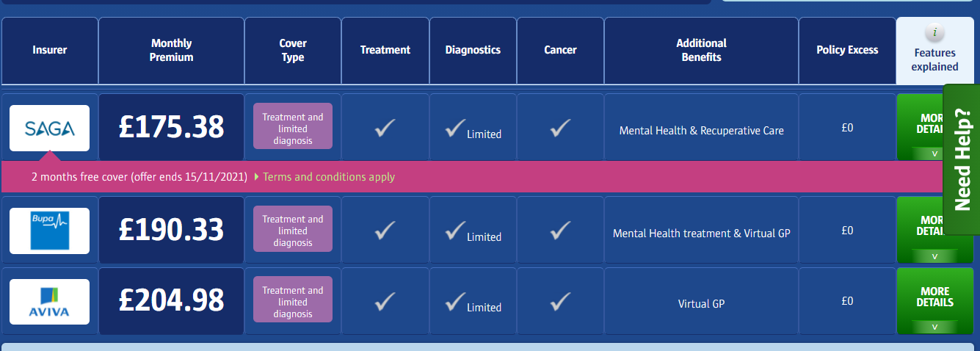Open the Terms and conditions apply link
Screen dimensions: 980x351
tap(329, 177)
